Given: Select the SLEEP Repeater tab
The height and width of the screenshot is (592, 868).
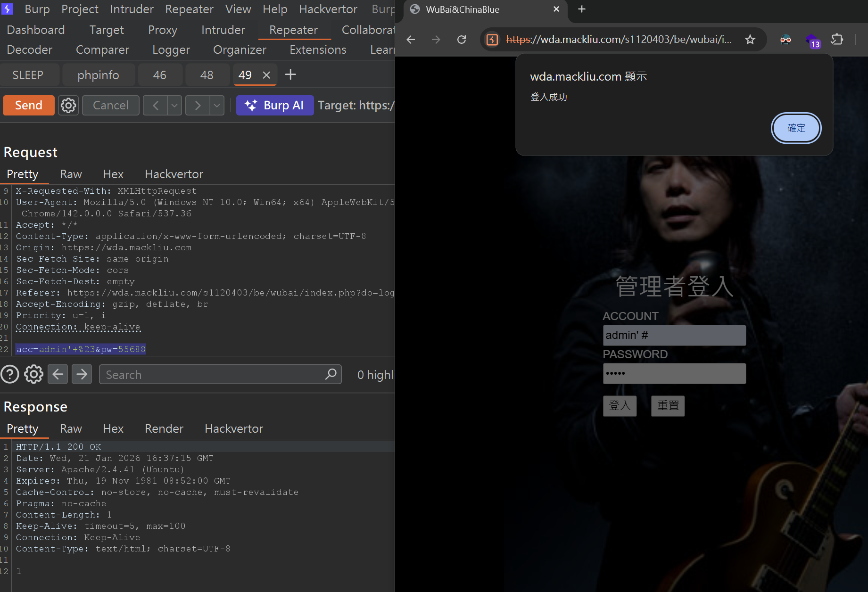Looking at the screenshot, I should (28, 75).
